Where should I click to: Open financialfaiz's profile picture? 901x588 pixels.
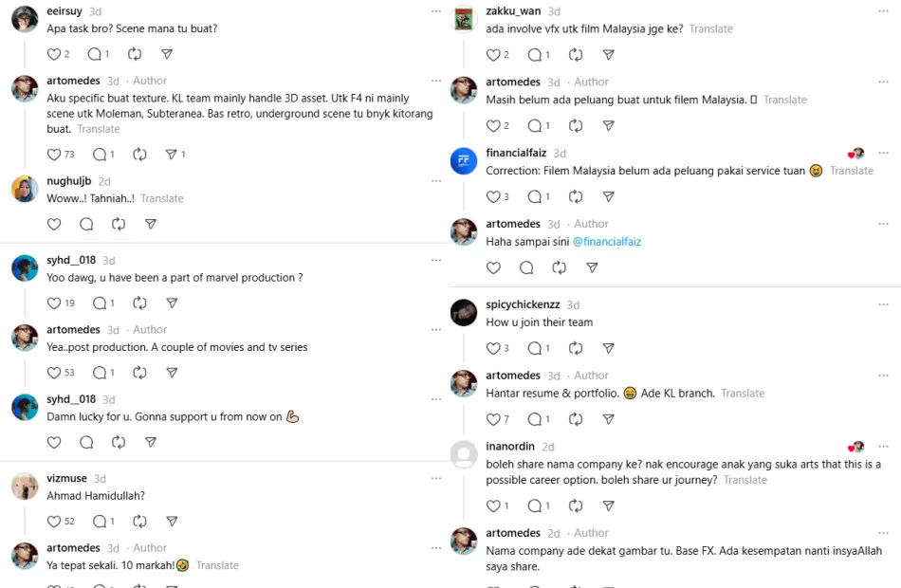click(x=464, y=161)
